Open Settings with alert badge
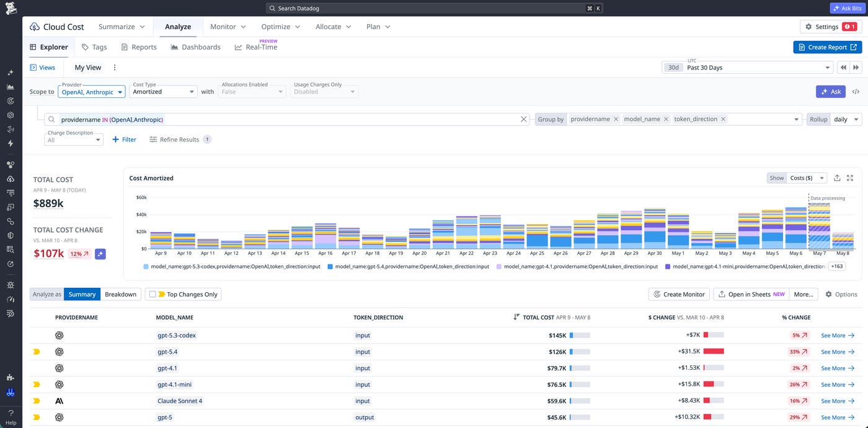868x428 pixels. [x=831, y=27]
